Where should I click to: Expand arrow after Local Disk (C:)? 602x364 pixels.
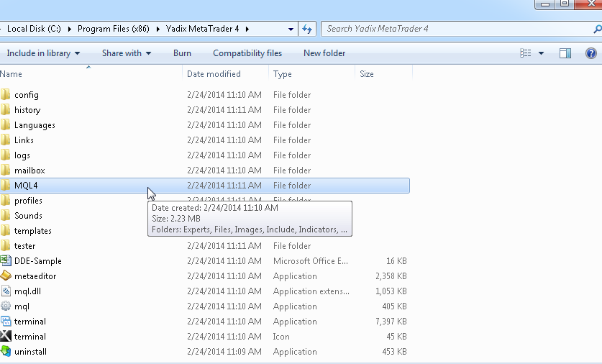70,29
